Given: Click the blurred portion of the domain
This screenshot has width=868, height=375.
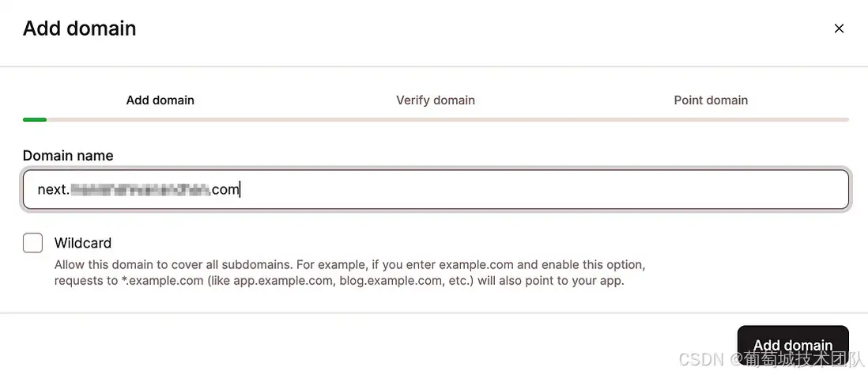Looking at the screenshot, I should [140, 190].
